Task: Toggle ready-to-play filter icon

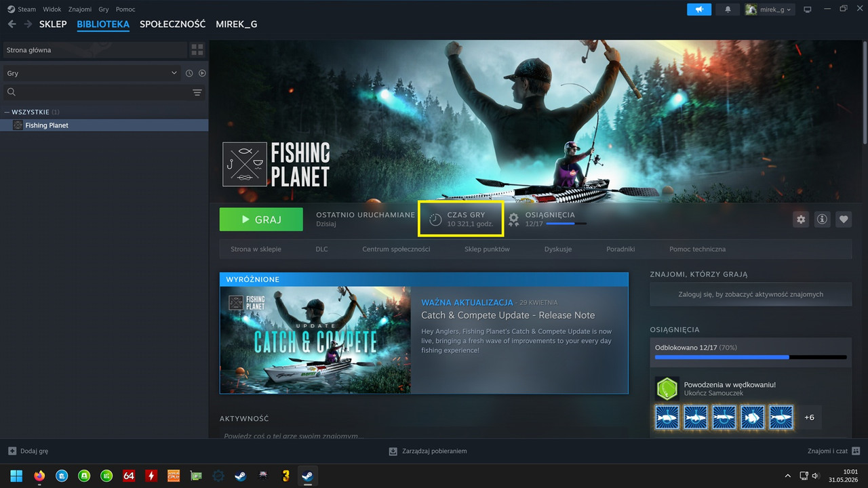Action: tap(202, 73)
